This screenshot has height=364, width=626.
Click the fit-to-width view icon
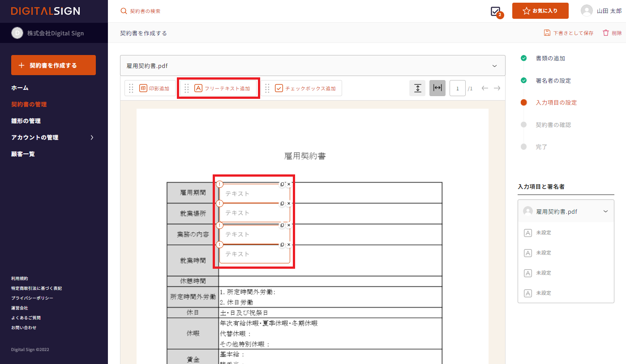click(x=437, y=88)
